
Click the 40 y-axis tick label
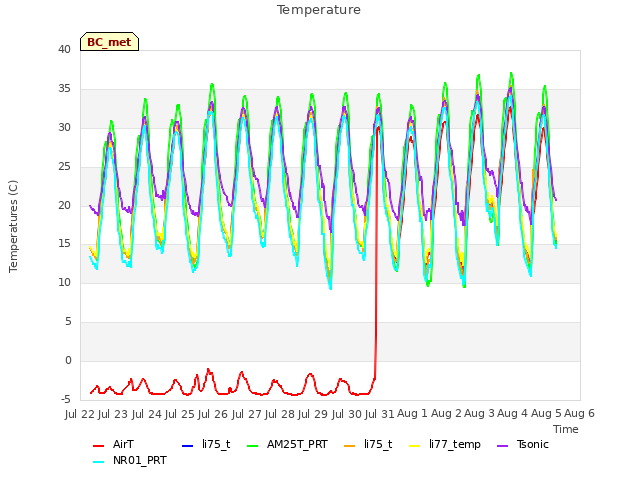[x=64, y=49]
